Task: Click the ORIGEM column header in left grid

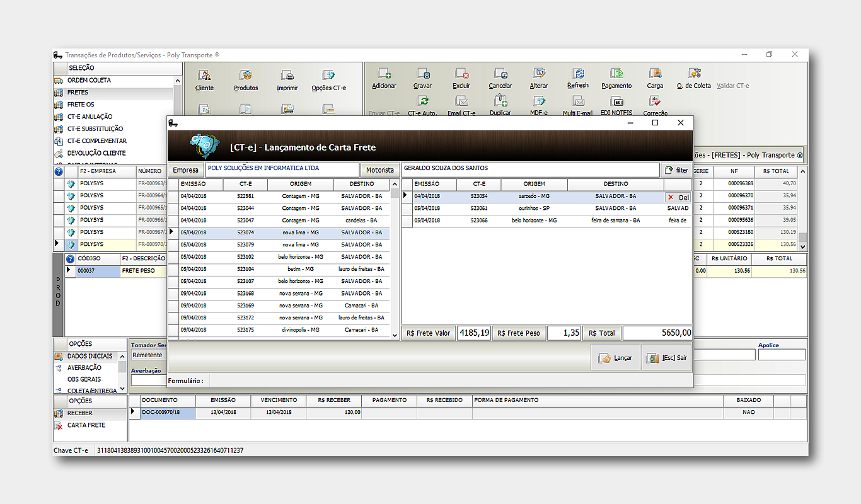Action: pos(301,185)
